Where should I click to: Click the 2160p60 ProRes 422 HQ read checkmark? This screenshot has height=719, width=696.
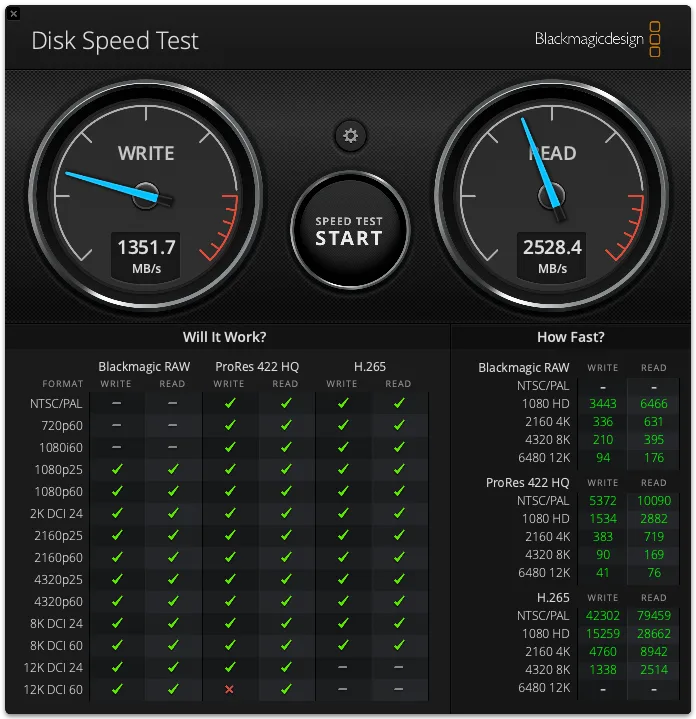point(286,557)
